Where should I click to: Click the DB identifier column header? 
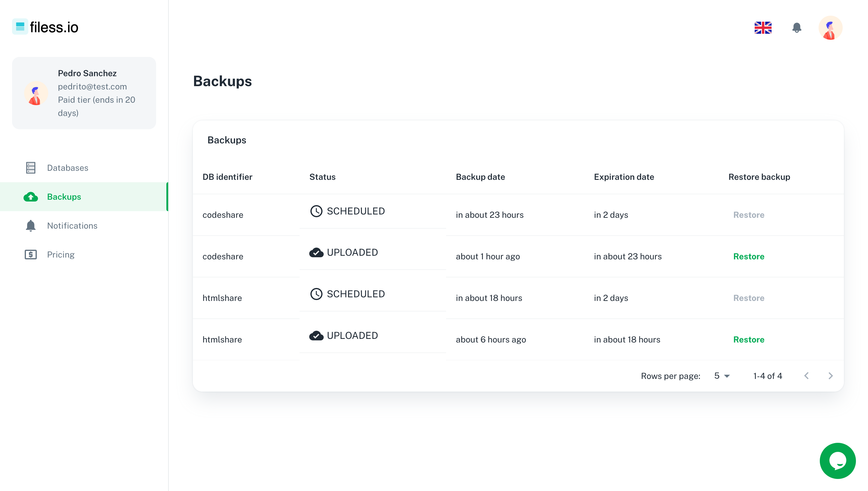coord(227,177)
